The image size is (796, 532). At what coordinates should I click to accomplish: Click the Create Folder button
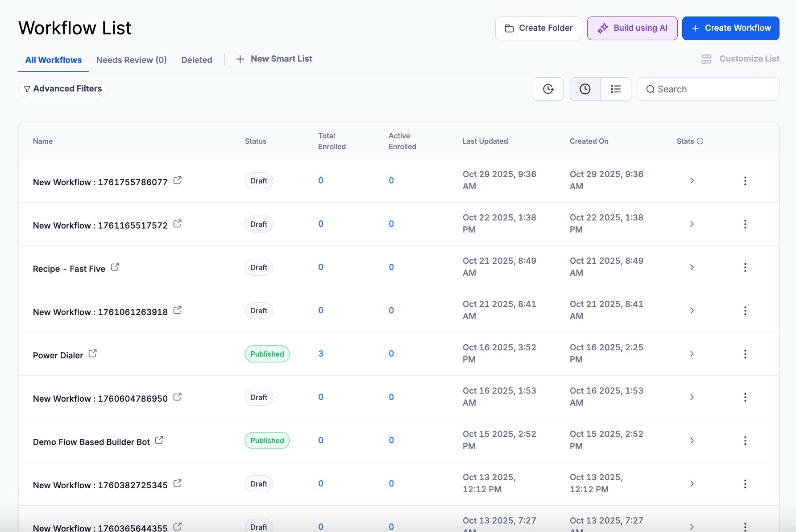(x=538, y=28)
